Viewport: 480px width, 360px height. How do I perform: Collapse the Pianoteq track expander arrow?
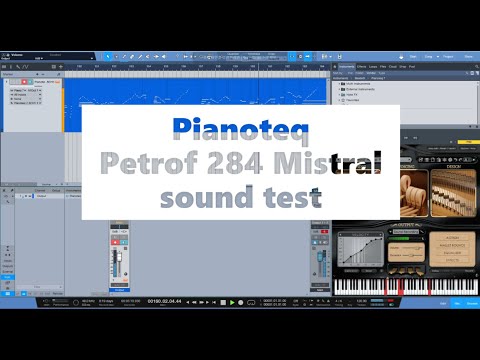pyautogui.click(x=6, y=82)
